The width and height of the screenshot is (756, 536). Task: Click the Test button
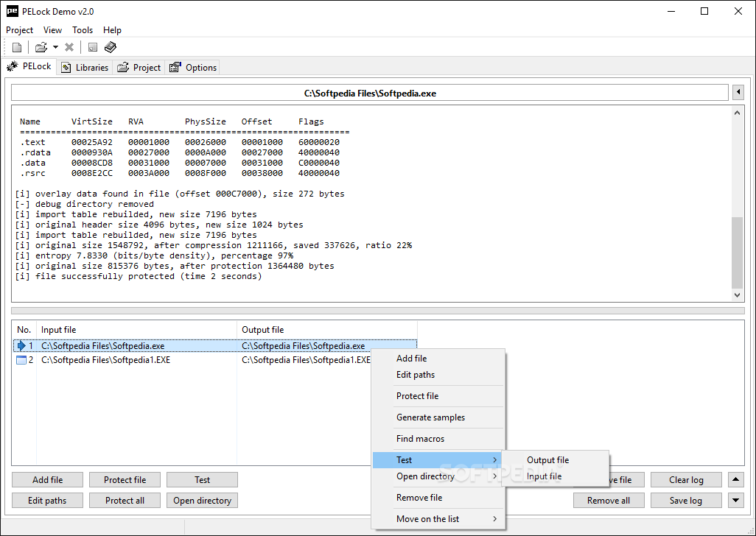pos(202,479)
